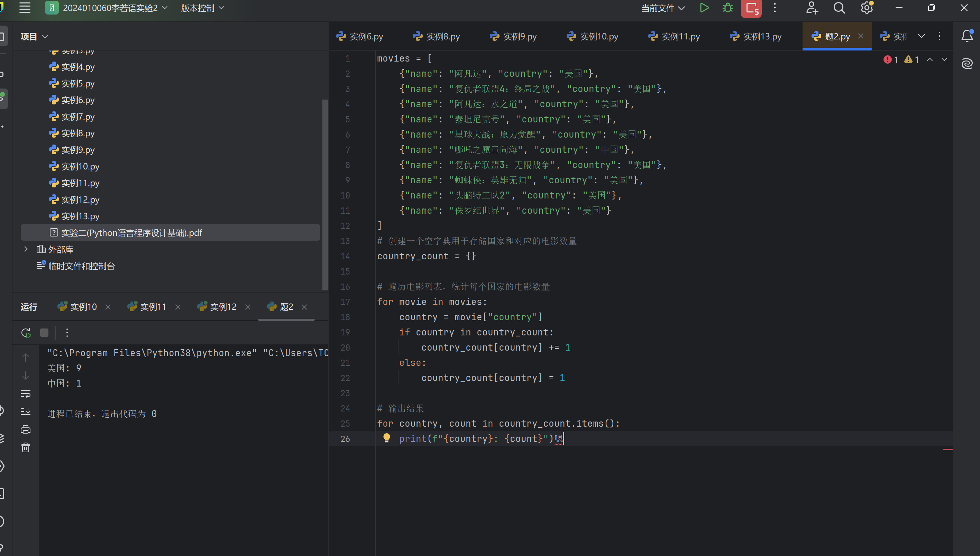Stop the running process square button

[44, 333]
